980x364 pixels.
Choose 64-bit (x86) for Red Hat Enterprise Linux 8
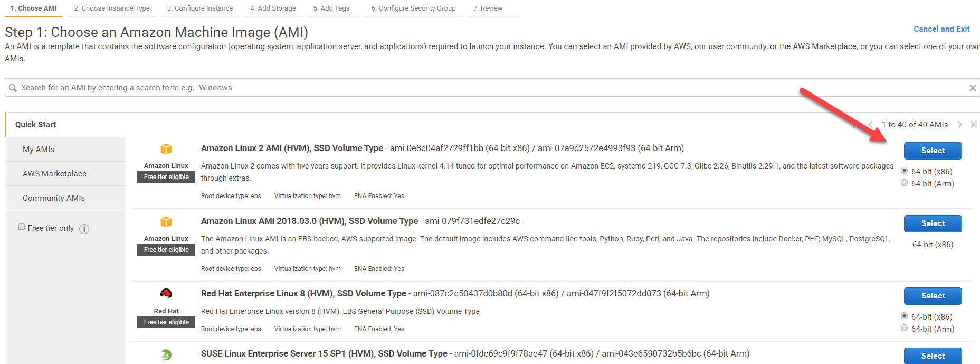pos(905,316)
